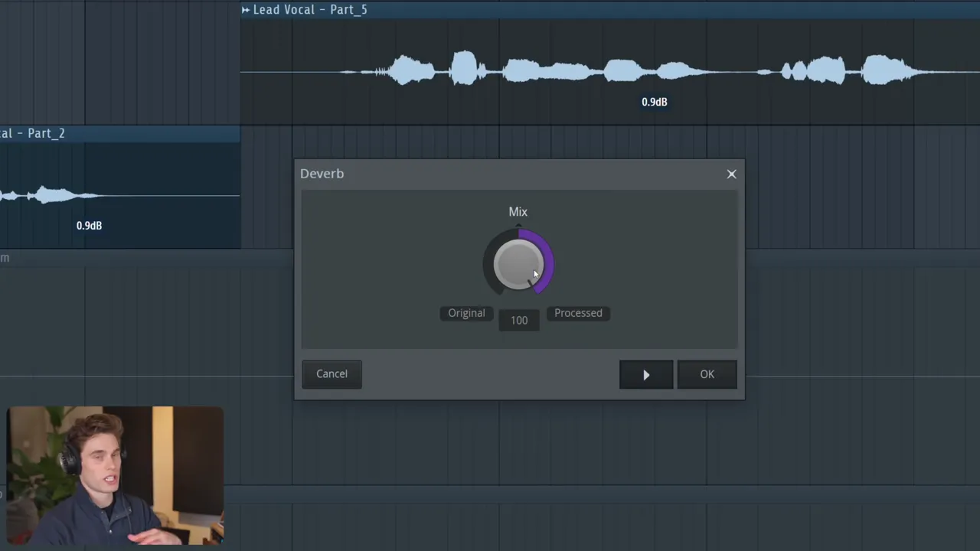Image resolution: width=980 pixels, height=551 pixels.
Task: Click the Mix label above the knob
Action: click(x=518, y=212)
